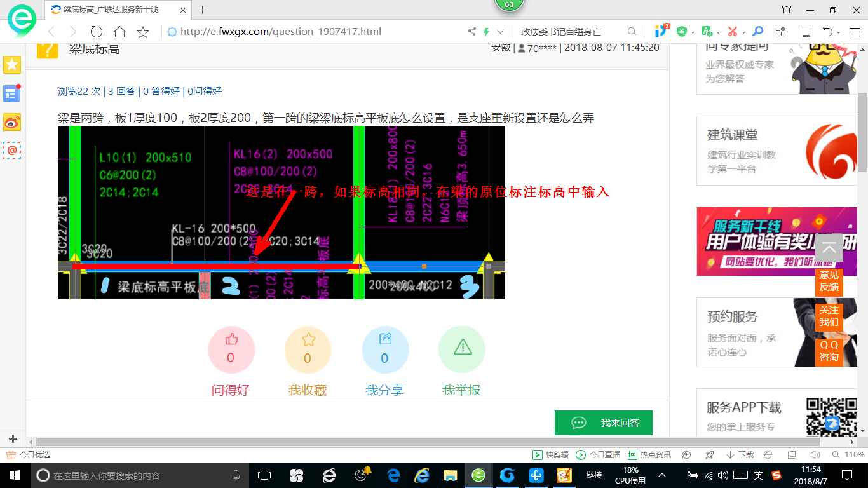Click the scroll-to-top arrow button
Image resolution: width=868 pixels, height=488 pixels.
829,248
